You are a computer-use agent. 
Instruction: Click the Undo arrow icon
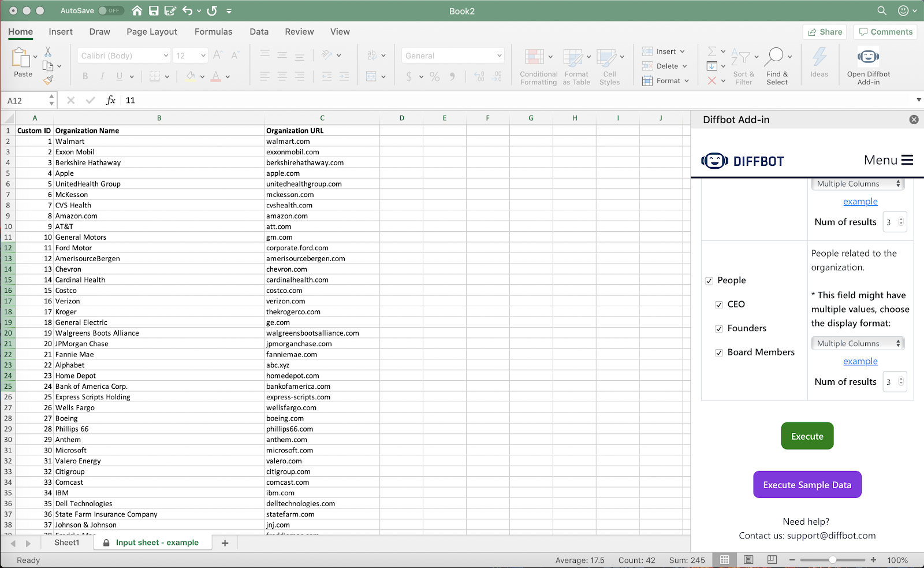coord(187,10)
